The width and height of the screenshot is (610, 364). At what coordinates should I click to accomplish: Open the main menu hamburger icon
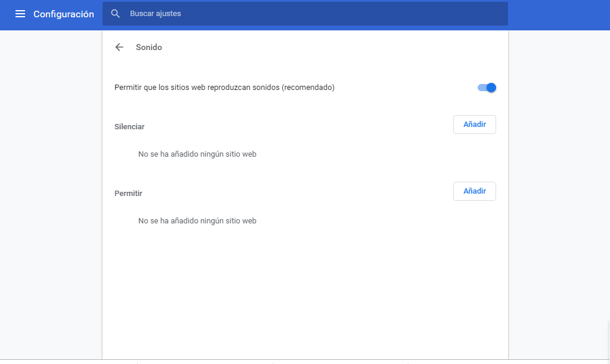pyautogui.click(x=20, y=14)
